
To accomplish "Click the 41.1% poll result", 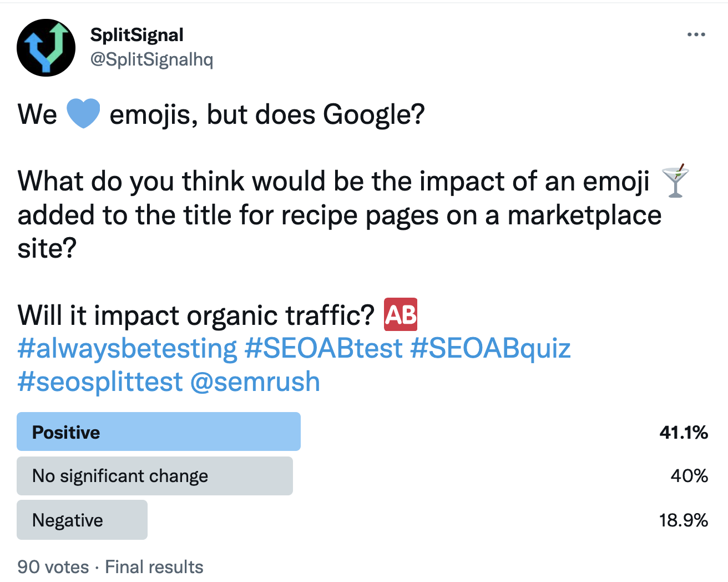I will (684, 432).
